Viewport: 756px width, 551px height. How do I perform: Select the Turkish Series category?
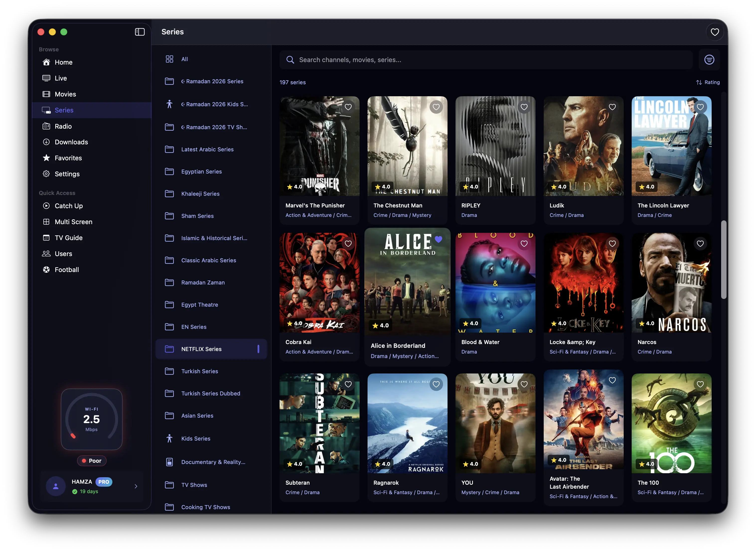click(211, 371)
